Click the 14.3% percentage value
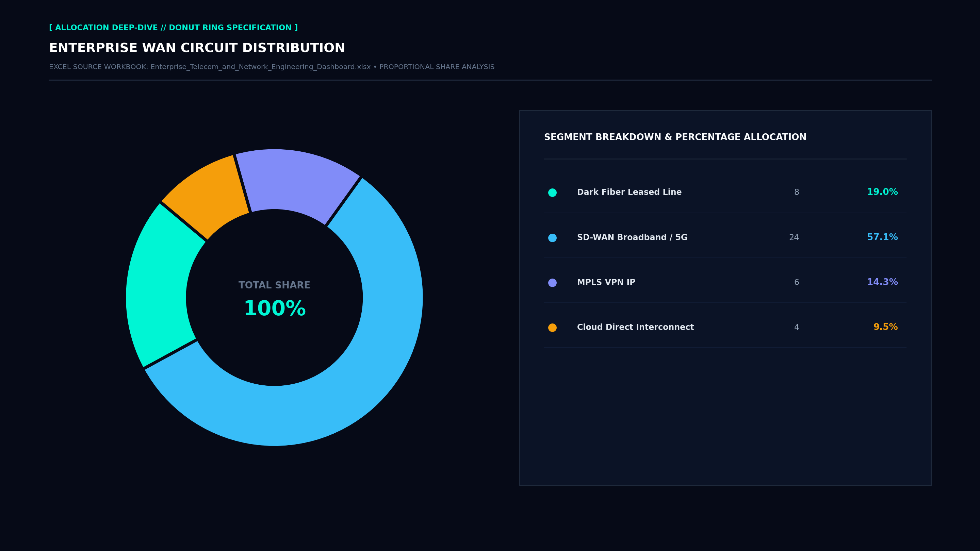The width and height of the screenshot is (980, 551). (x=882, y=282)
